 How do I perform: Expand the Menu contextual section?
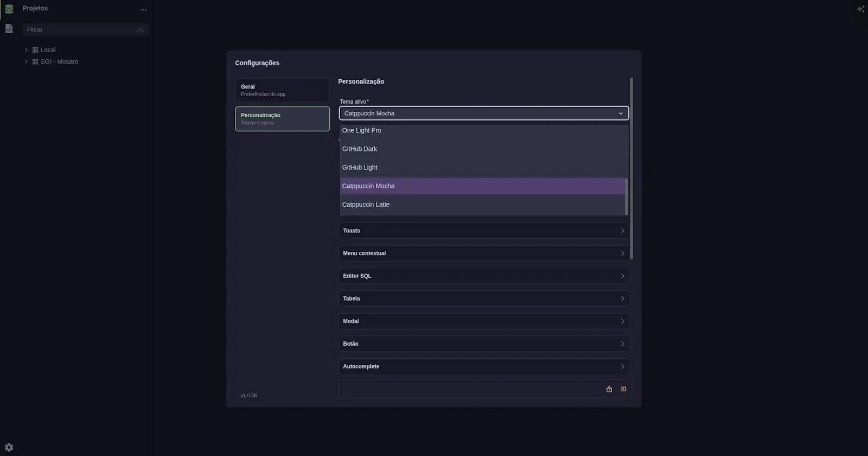pyautogui.click(x=484, y=254)
